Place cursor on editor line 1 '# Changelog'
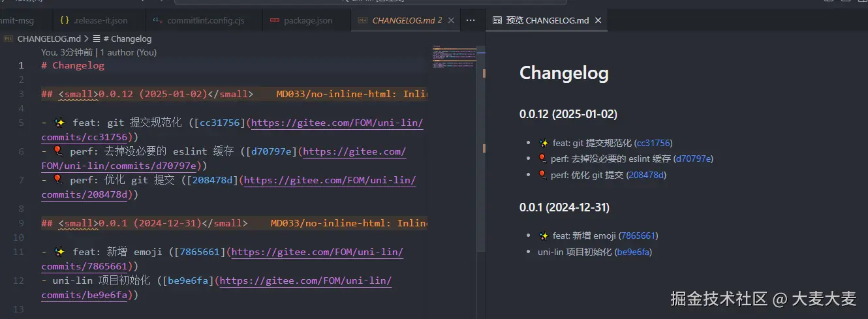868x319 pixels. [x=72, y=65]
